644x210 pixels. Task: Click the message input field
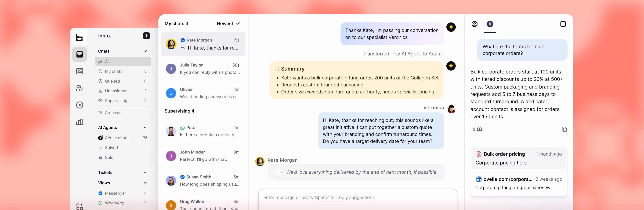(x=358, y=199)
